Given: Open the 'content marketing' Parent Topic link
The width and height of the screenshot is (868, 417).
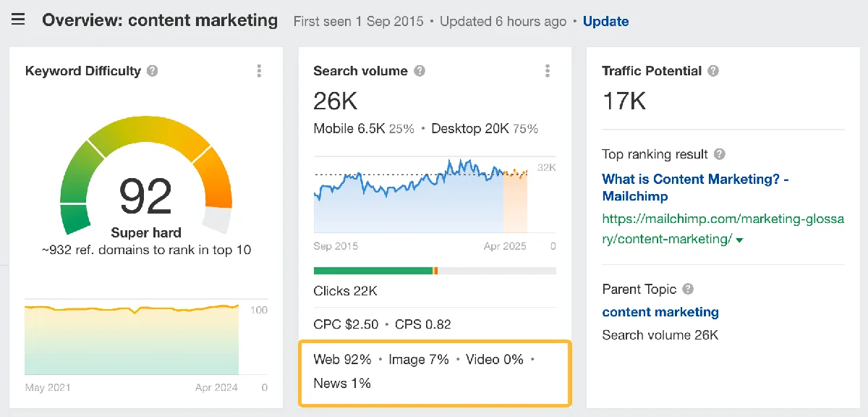Looking at the screenshot, I should point(660,312).
